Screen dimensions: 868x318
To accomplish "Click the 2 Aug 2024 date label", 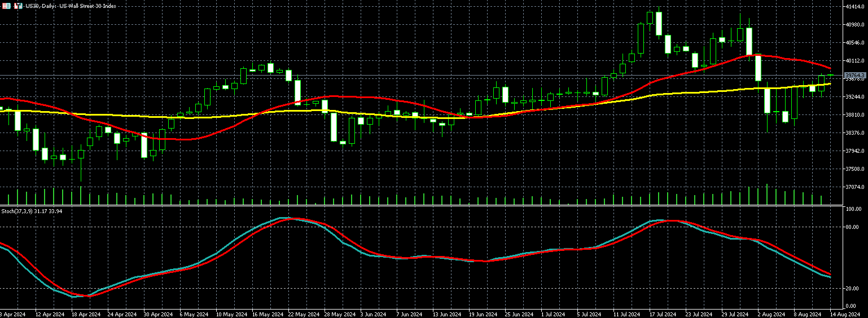I will 771,314.
